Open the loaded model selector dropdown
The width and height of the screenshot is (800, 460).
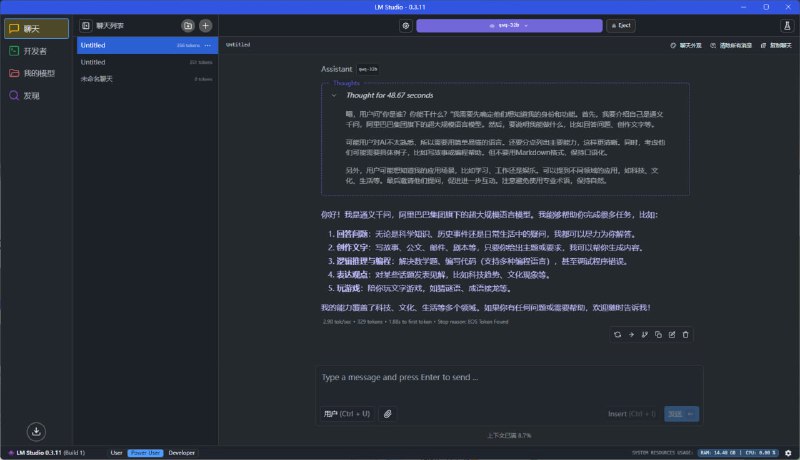point(509,25)
